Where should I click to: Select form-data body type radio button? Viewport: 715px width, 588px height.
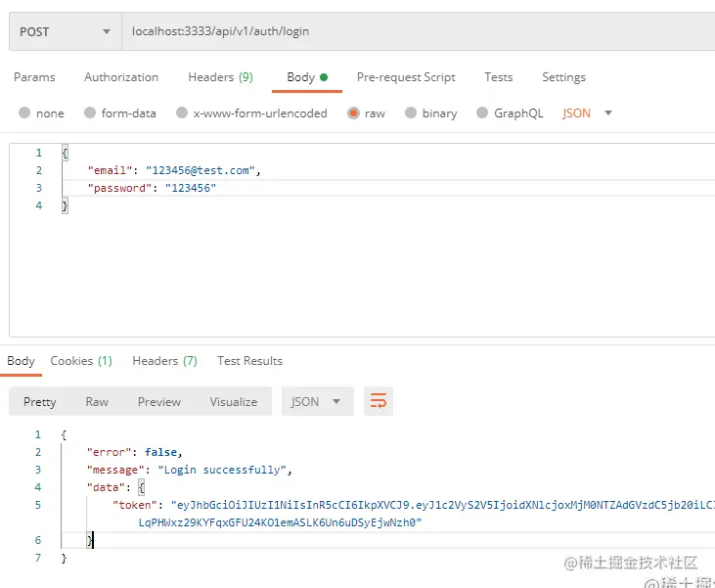tap(90, 113)
